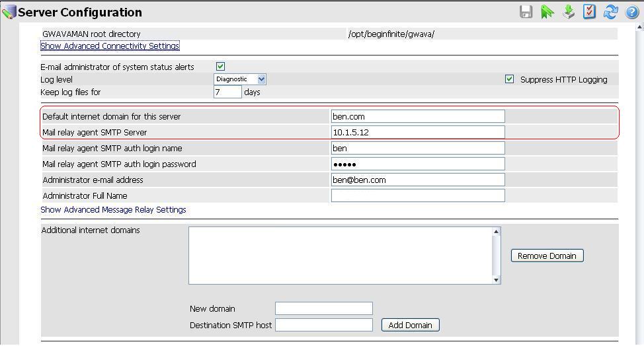Click the green arrow toolbar icon

click(547, 12)
